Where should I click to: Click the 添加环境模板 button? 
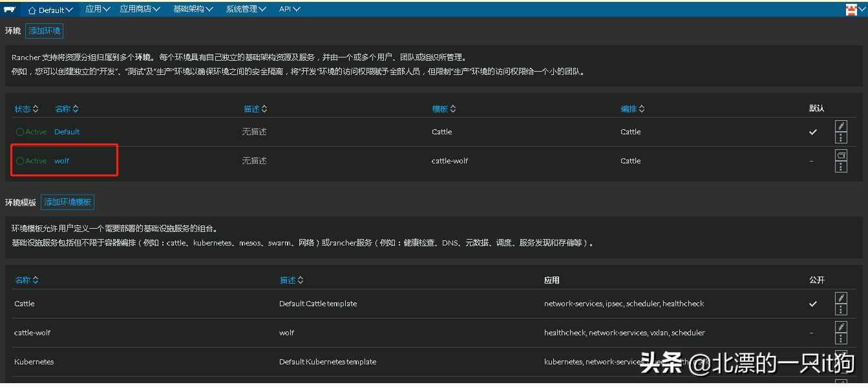[x=68, y=202]
